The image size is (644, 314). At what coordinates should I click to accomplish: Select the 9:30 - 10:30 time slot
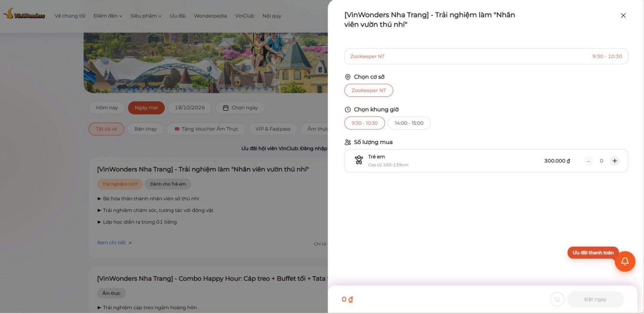pos(364,123)
